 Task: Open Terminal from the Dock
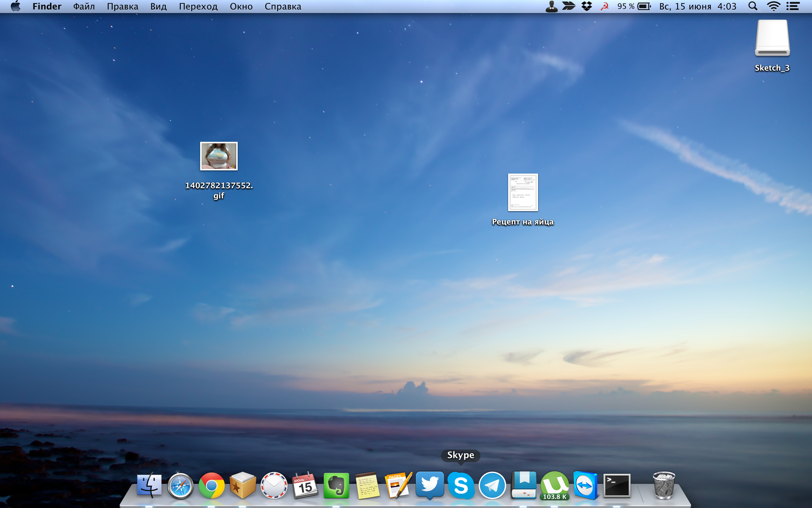click(617, 485)
